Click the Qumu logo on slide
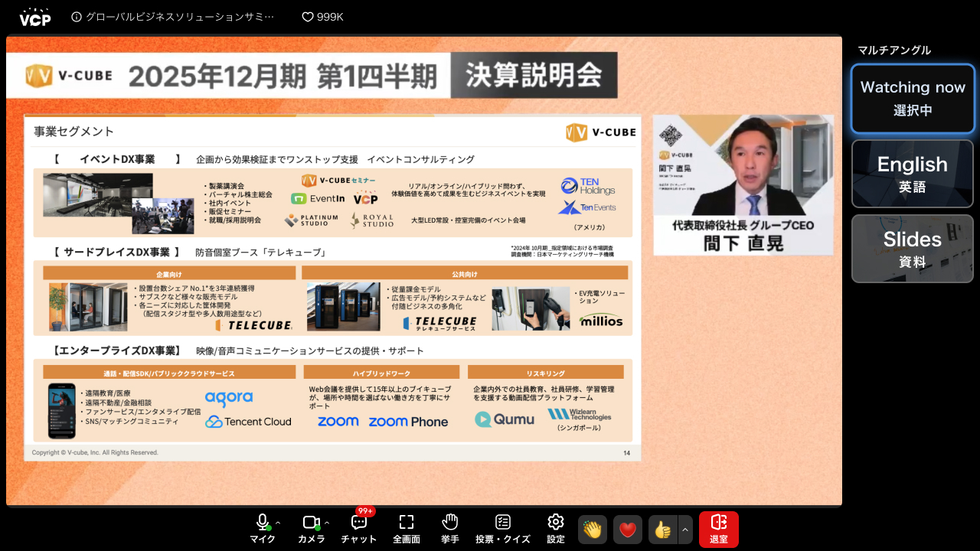The image size is (980, 551). 505,419
